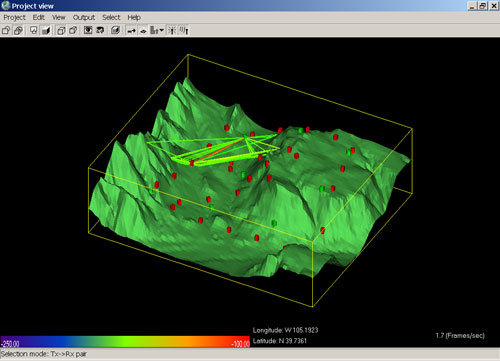Open the Project menu
This screenshot has height=361, width=500.
[x=14, y=17]
